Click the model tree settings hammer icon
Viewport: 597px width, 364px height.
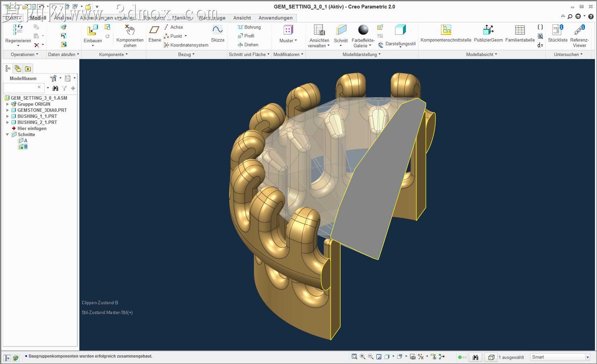tap(53, 78)
